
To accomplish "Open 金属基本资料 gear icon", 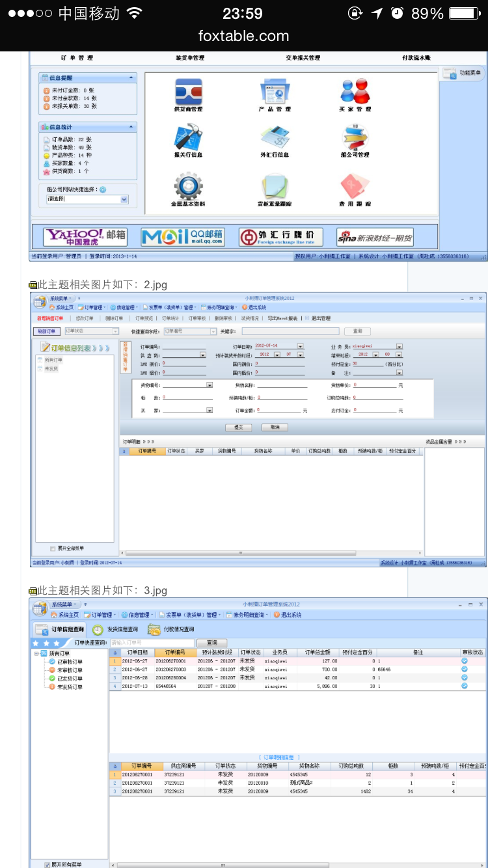I will [x=188, y=186].
